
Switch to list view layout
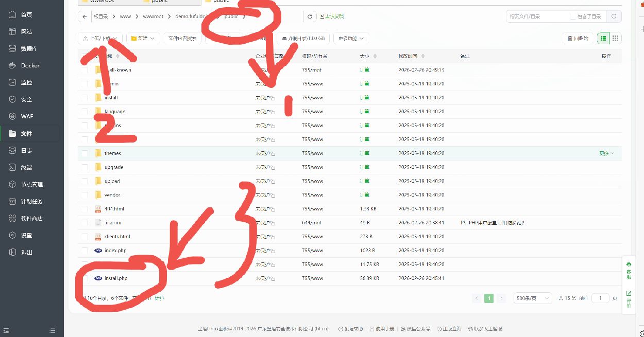603,38
